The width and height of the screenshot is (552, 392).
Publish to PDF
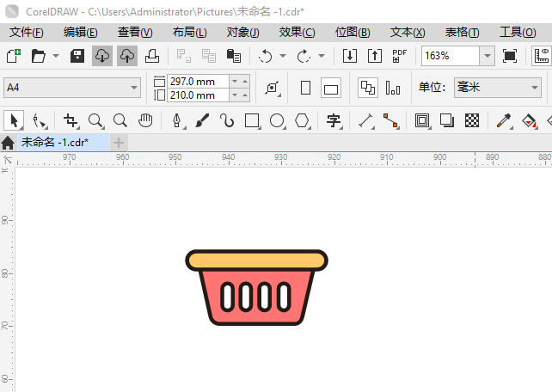click(x=400, y=56)
